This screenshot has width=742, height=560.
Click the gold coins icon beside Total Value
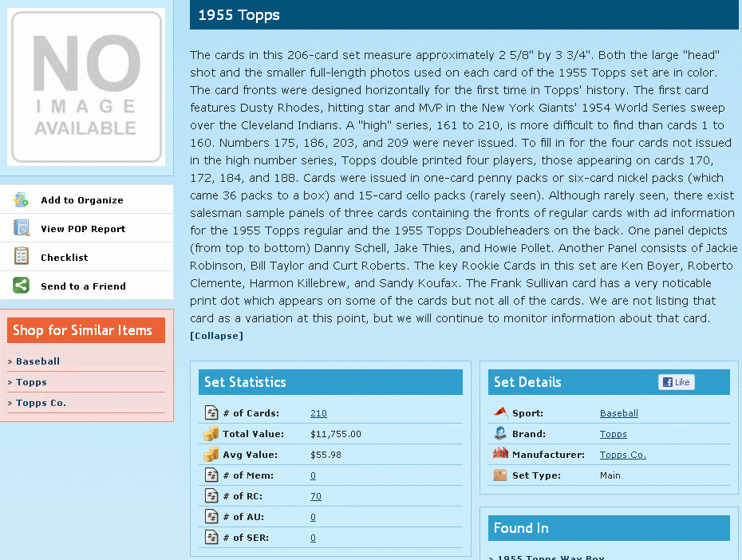coord(211,433)
